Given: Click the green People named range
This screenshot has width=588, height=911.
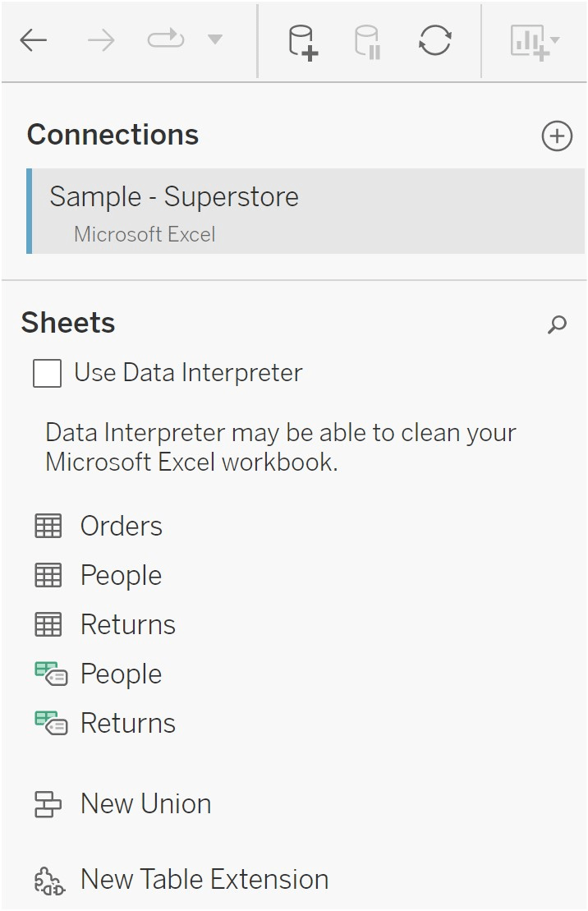Looking at the screenshot, I should pyautogui.click(x=121, y=674).
